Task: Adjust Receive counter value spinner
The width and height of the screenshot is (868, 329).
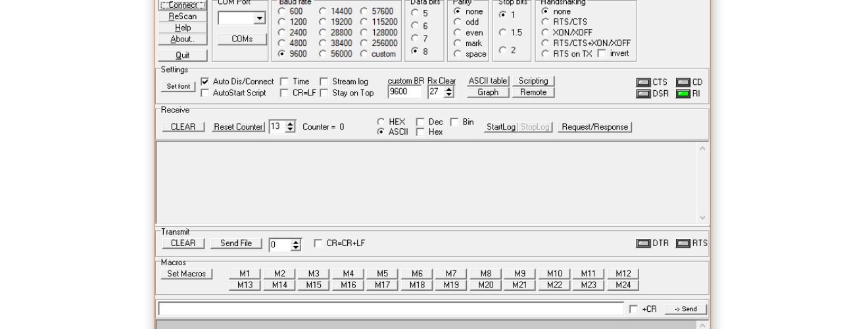Action: (x=291, y=126)
